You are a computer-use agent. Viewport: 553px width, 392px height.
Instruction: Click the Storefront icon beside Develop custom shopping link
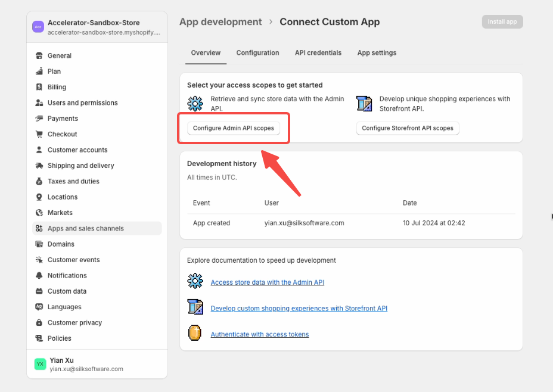[195, 307]
